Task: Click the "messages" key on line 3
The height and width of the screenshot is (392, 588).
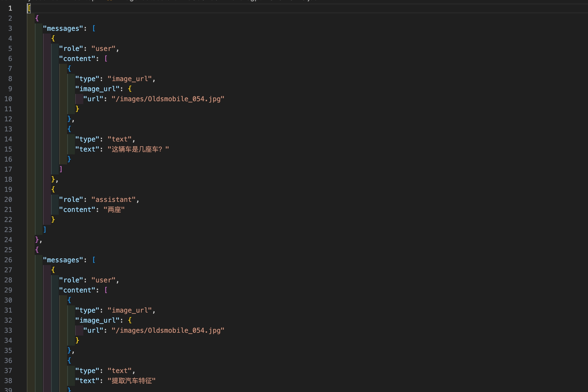Action: tap(63, 29)
